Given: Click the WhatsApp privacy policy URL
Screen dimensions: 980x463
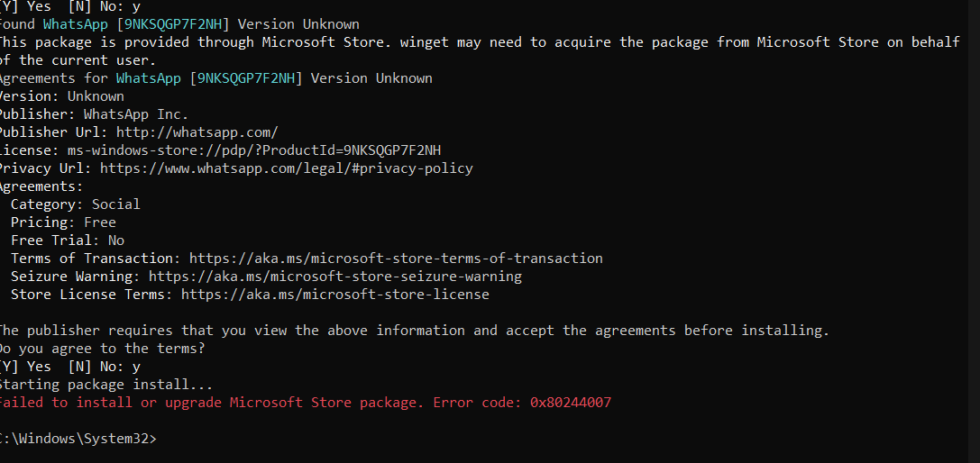Looking at the screenshot, I should (x=286, y=168).
